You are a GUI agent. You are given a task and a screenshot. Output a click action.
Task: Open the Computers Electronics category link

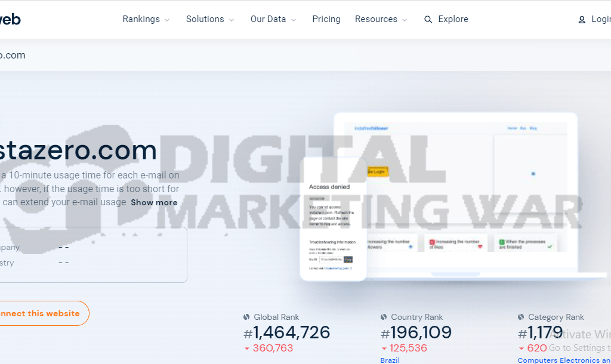pos(564,360)
